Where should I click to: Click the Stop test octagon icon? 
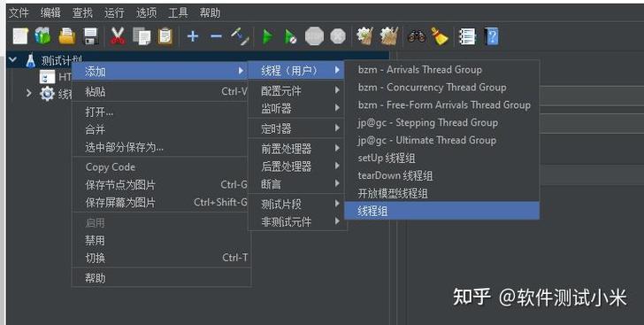coord(314,36)
